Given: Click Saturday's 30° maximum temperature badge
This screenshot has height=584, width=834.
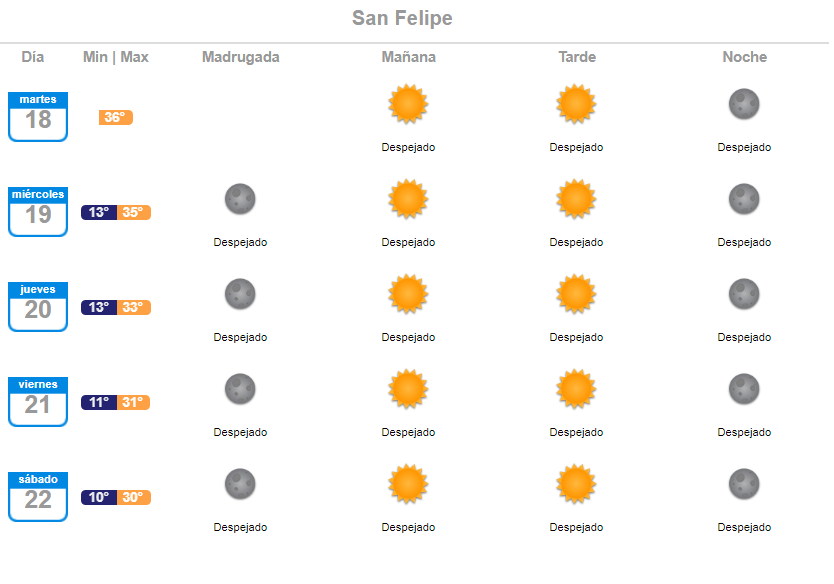Looking at the screenshot, I should click(134, 497).
